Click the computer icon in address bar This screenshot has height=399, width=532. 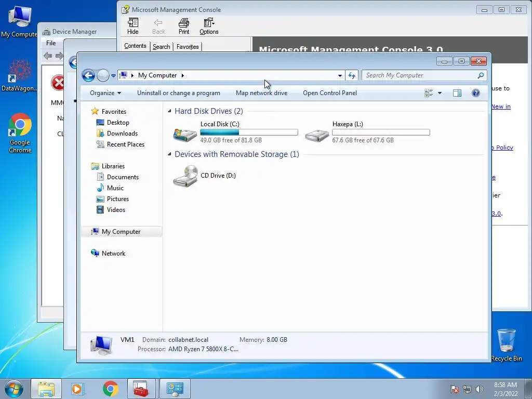click(x=124, y=75)
